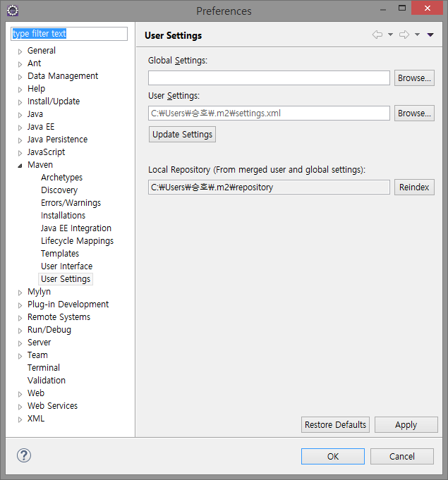Select Archetypes under Maven
Screen dimensions: 448x480
[61, 178]
